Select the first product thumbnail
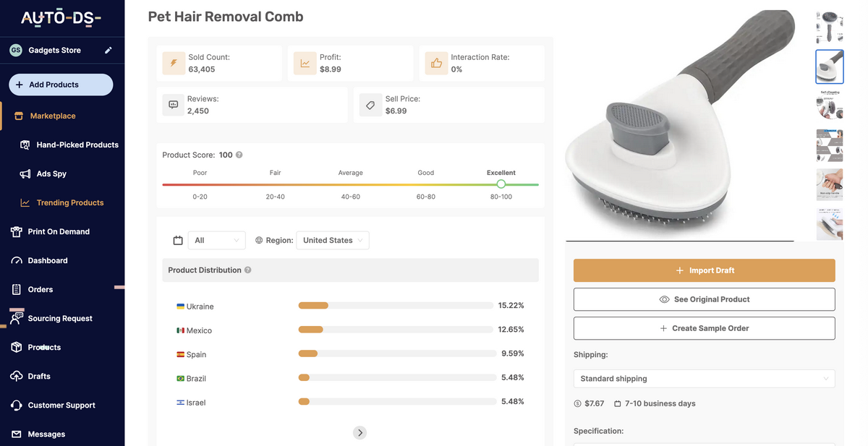The height and width of the screenshot is (446, 868). (x=830, y=27)
